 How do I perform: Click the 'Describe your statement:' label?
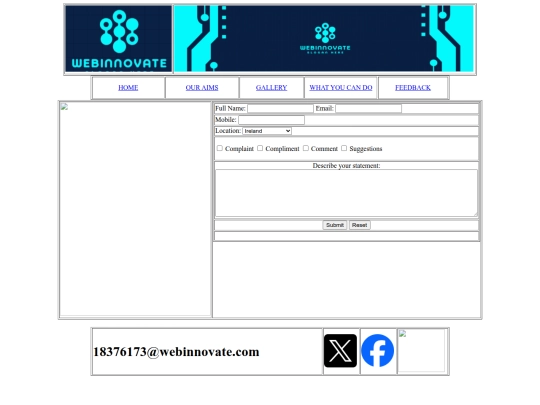pos(346,166)
